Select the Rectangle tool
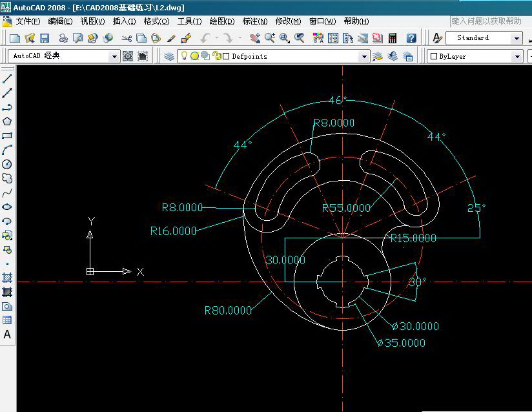The image size is (532, 412). point(7,136)
